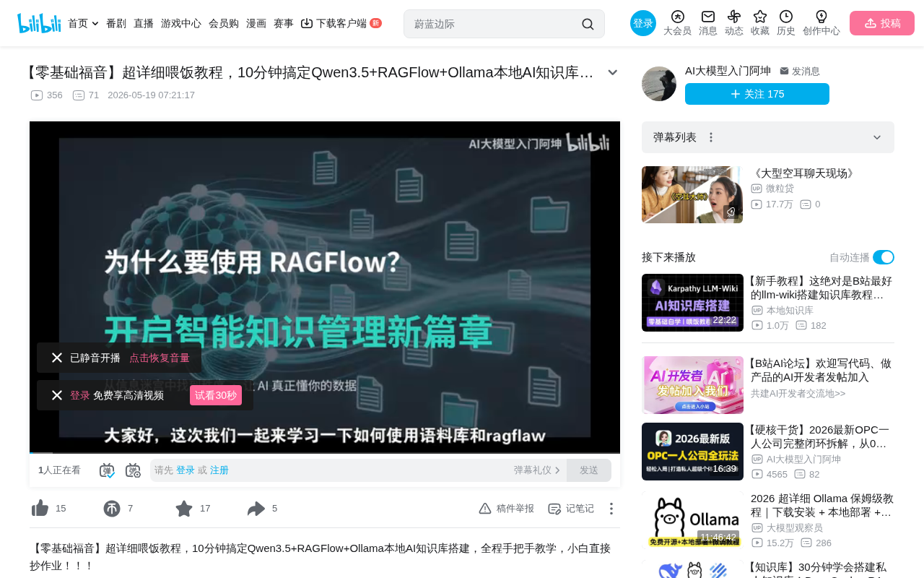Click the 试看30秒 button
The width and height of the screenshot is (924, 578).
216,395
